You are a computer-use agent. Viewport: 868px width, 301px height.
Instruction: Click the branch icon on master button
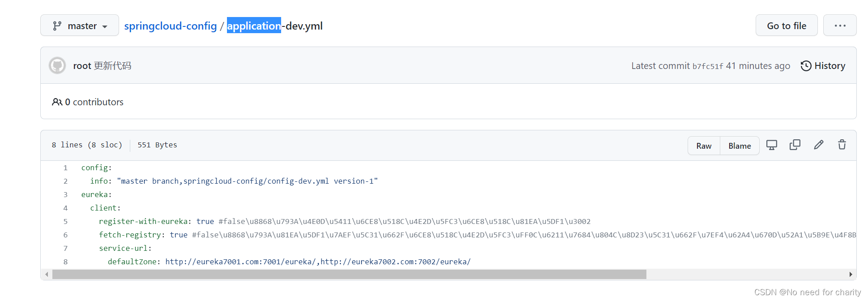[57, 26]
